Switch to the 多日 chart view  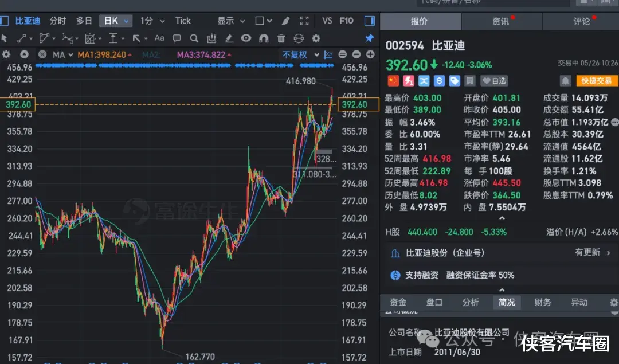[x=84, y=21]
